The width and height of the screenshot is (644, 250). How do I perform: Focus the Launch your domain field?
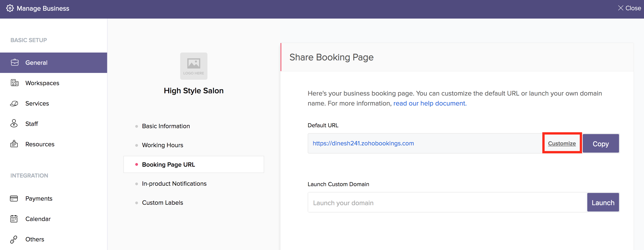click(447, 203)
